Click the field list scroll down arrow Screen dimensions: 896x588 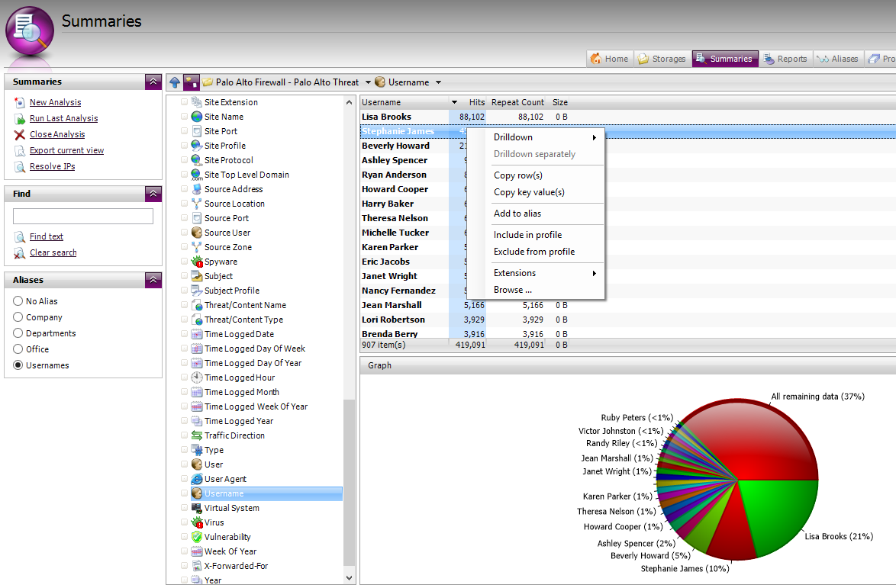(x=349, y=578)
